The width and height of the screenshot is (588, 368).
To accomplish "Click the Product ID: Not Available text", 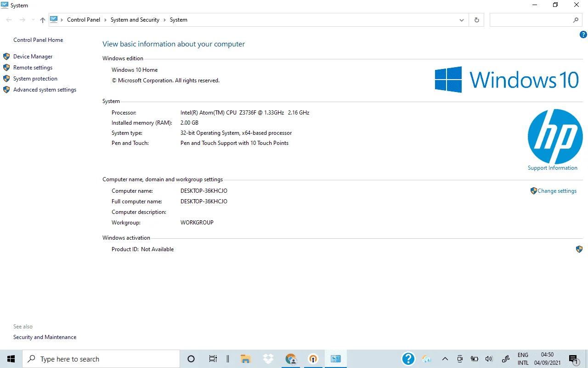I will [143, 249].
